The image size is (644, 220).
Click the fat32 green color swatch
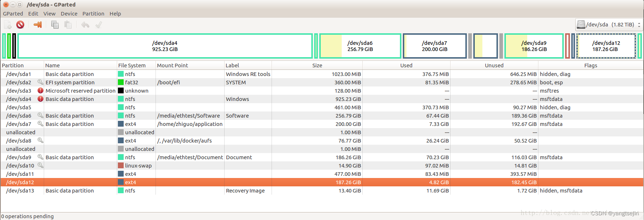121,82
